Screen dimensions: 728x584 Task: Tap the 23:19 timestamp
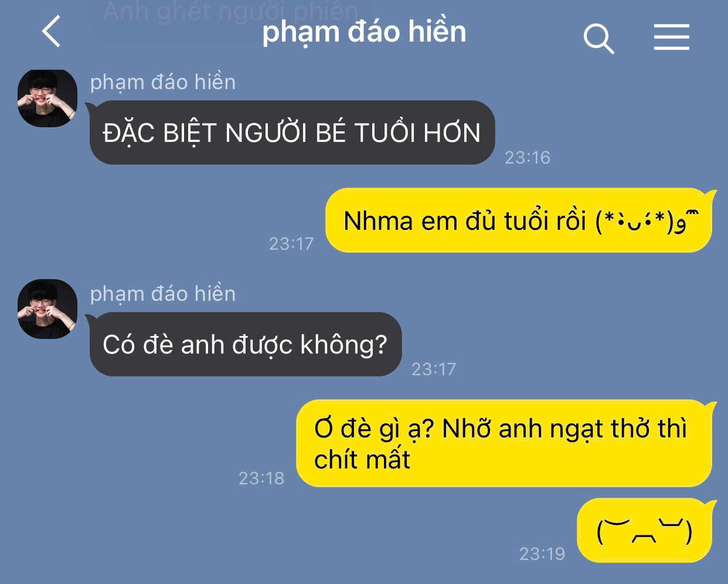tap(542, 554)
